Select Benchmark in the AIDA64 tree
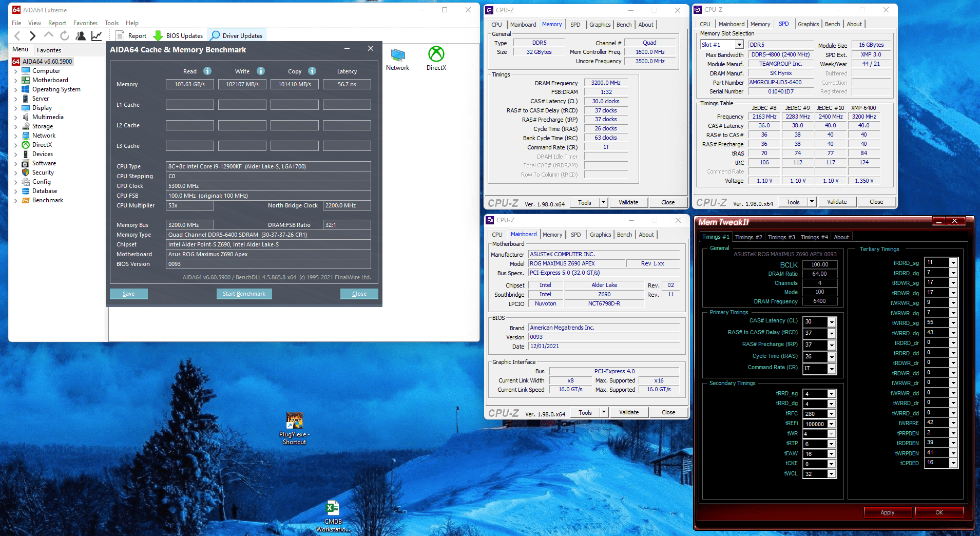This screenshot has width=980, height=536. click(47, 200)
